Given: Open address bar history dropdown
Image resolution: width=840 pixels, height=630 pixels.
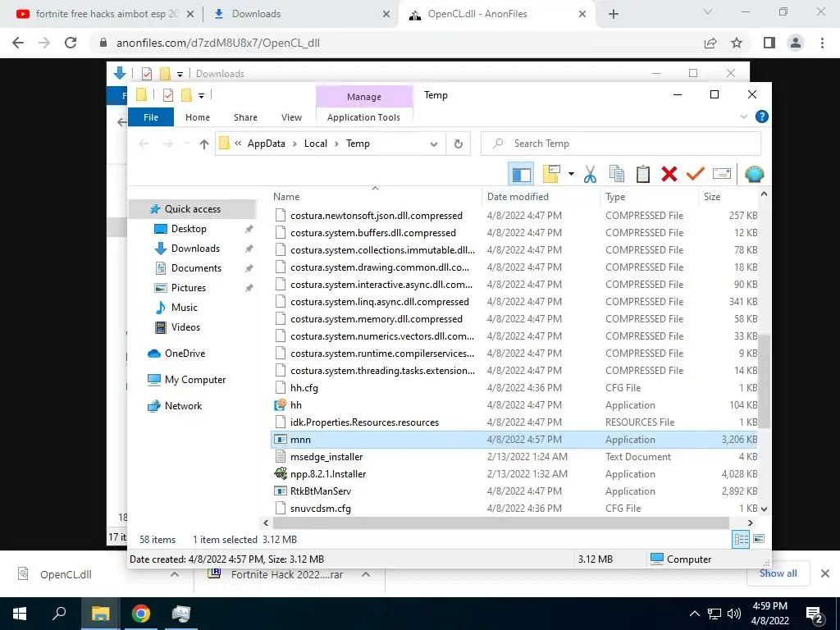Looking at the screenshot, I should [x=434, y=144].
